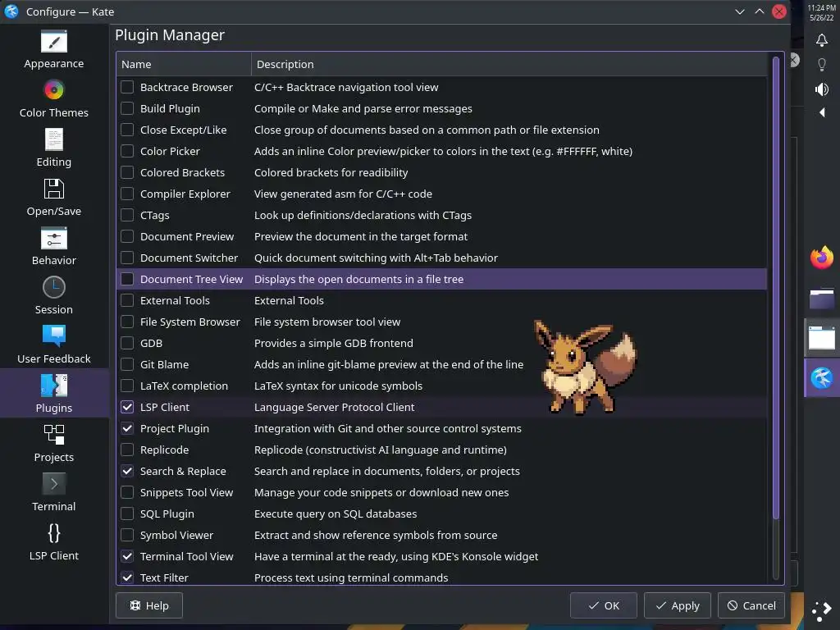This screenshot has width=840, height=630.
Task: Select "Provides a simple GDB frontend" description
Action: 333,343
